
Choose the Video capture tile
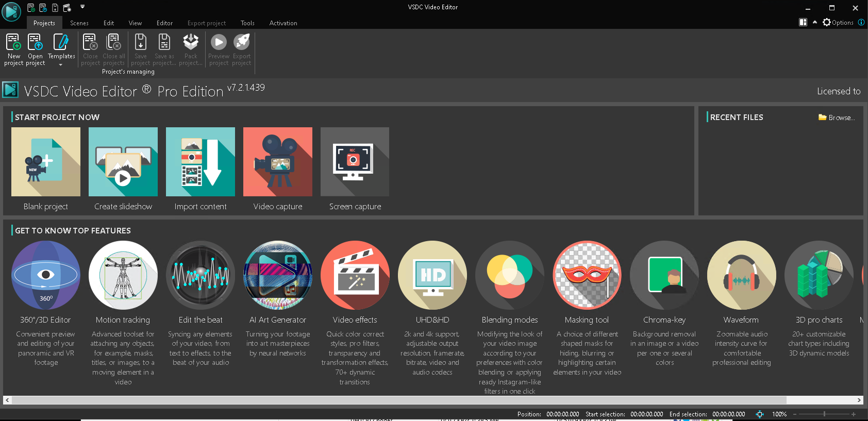tap(278, 162)
